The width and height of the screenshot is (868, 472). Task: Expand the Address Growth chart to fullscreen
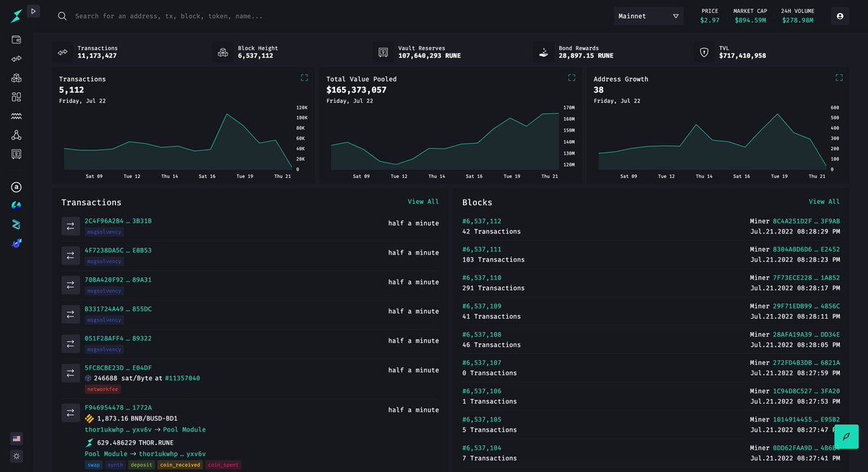tap(839, 77)
